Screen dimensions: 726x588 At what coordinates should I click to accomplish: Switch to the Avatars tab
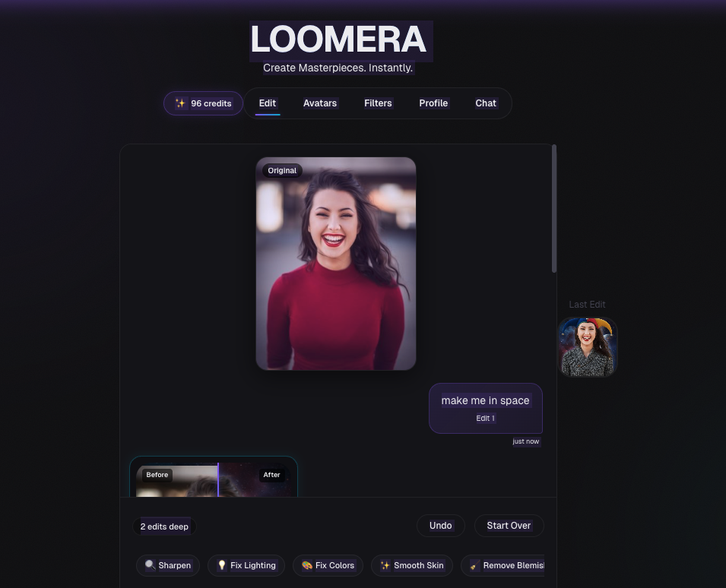click(x=320, y=103)
